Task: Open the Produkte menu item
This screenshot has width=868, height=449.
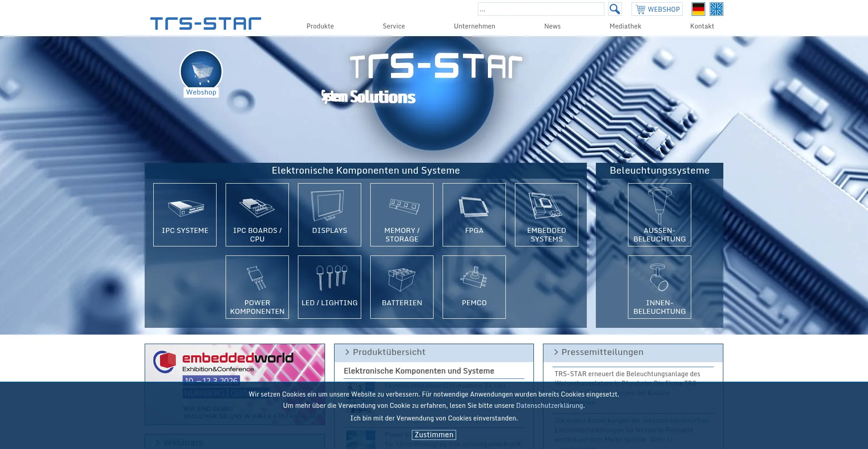Action: click(x=320, y=26)
